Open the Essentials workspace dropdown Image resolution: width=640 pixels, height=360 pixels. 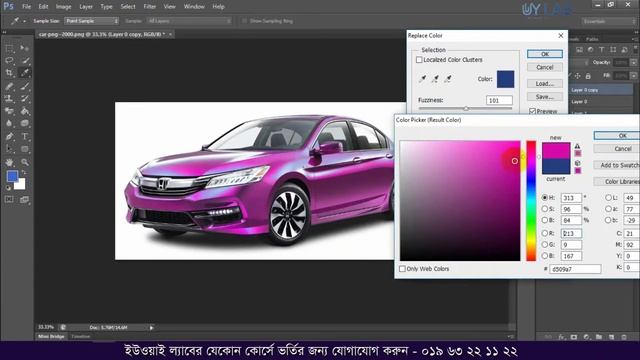coord(608,21)
